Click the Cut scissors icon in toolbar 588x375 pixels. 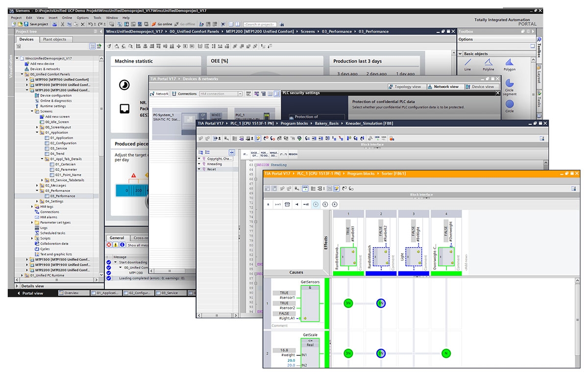62,24
